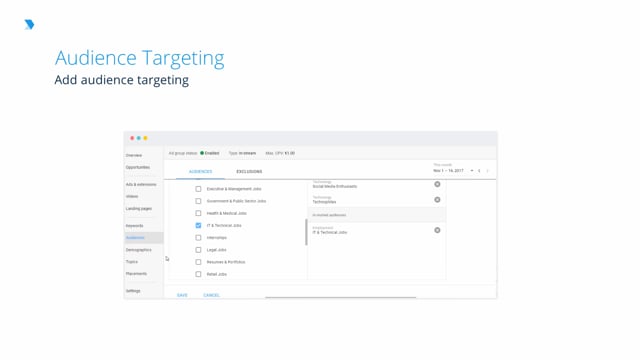
Task: Open Demographics in the sidebar
Action: 138,250
